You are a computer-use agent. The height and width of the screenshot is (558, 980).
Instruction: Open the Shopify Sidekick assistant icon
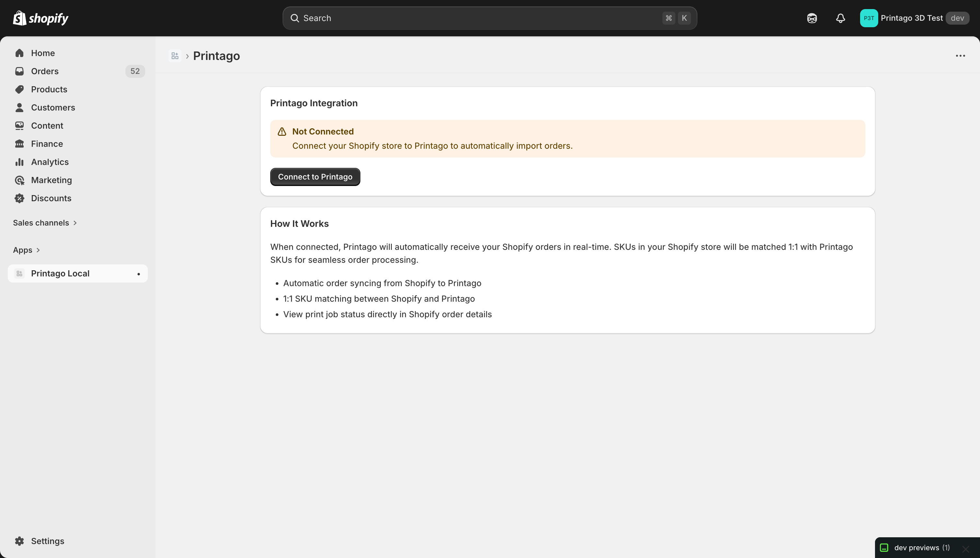(811, 17)
